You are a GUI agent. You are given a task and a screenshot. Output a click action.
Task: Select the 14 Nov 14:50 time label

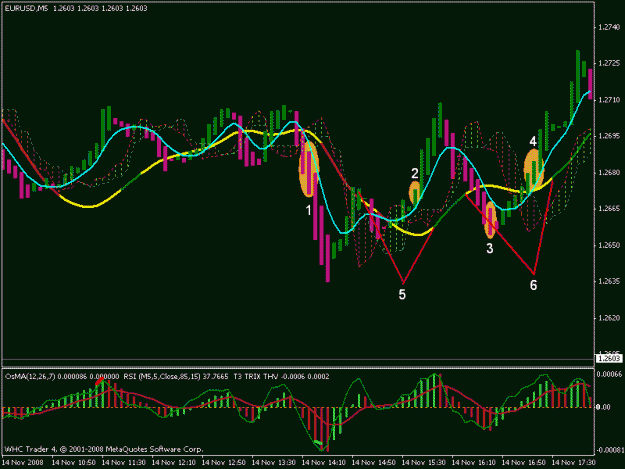coord(374,463)
